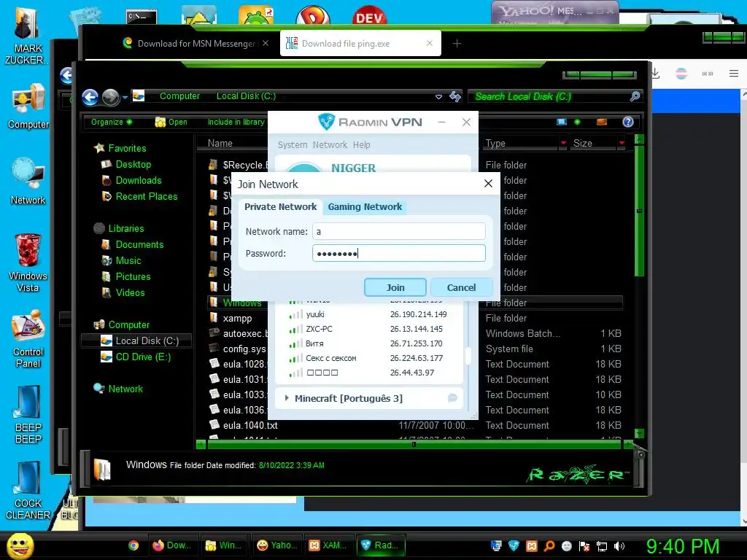Switch to the Yahoo taskbar button
This screenshot has width=747, height=560.
(277, 545)
